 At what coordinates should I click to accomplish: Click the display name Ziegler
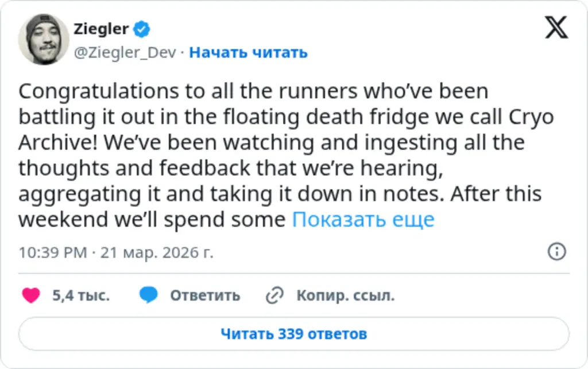tap(102, 28)
